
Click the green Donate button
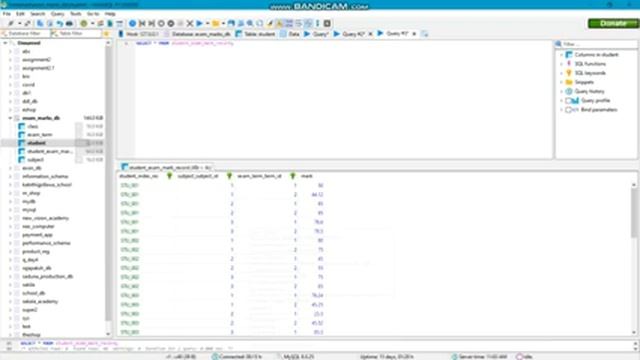click(613, 23)
